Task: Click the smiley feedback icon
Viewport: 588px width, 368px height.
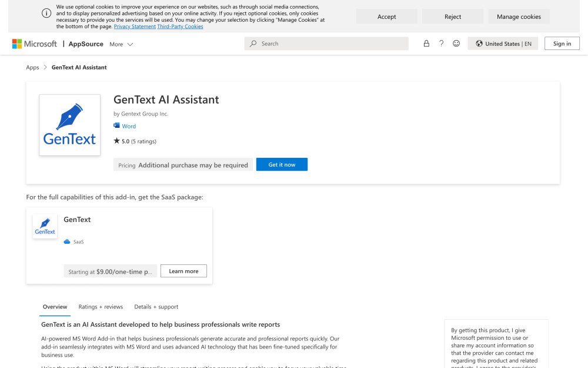Action: pyautogui.click(x=456, y=43)
